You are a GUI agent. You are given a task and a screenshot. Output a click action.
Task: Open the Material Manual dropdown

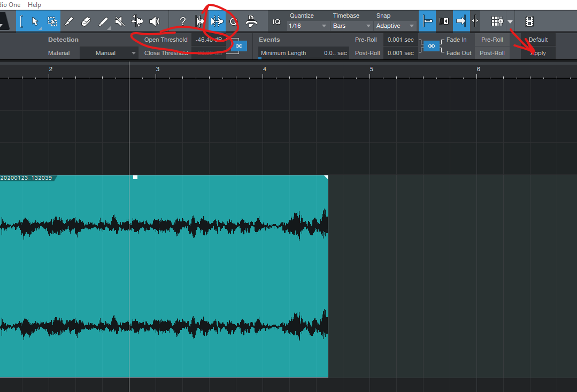109,53
